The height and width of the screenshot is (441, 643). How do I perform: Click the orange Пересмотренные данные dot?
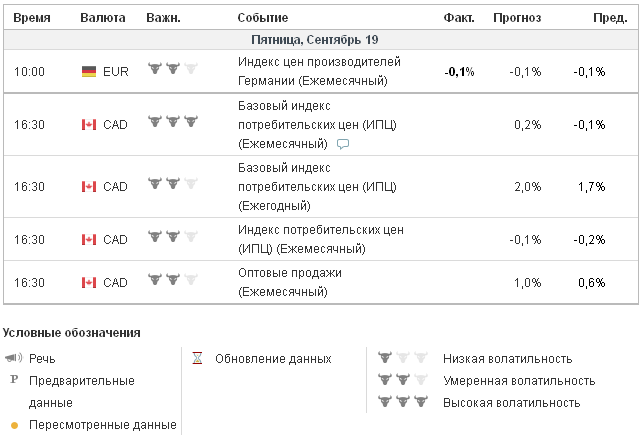14,425
